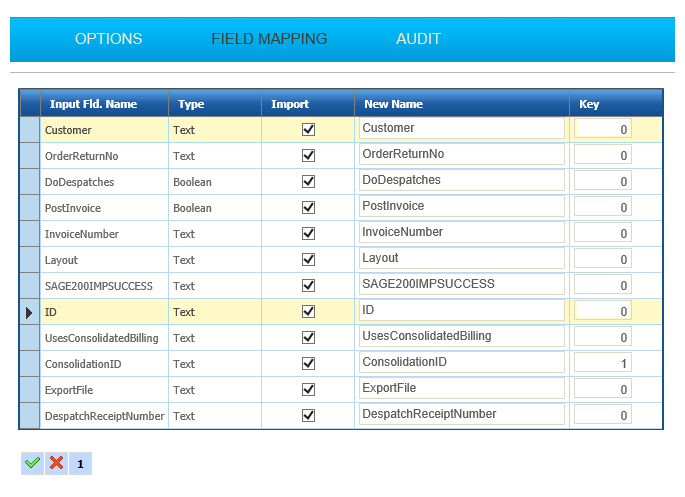The image size is (685, 497).
Task: Toggle Import checkbox for PostInvoice row
Action: 308,208
